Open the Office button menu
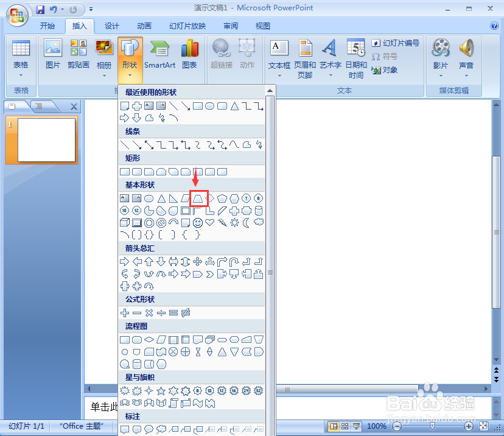The height and width of the screenshot is (436, 504). [x=18, y=15]
